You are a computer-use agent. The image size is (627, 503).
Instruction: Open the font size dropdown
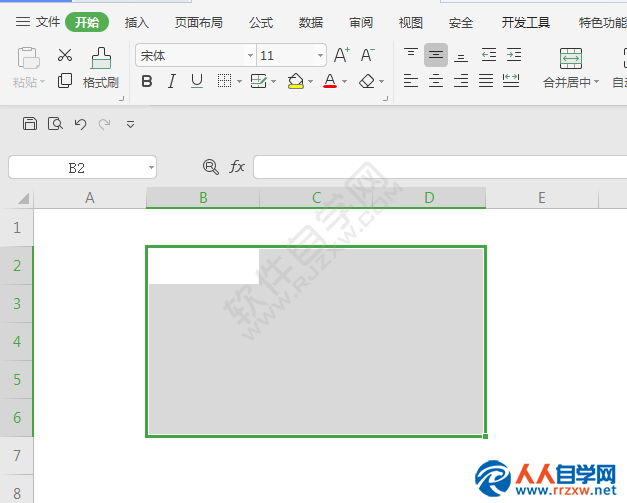320,55
